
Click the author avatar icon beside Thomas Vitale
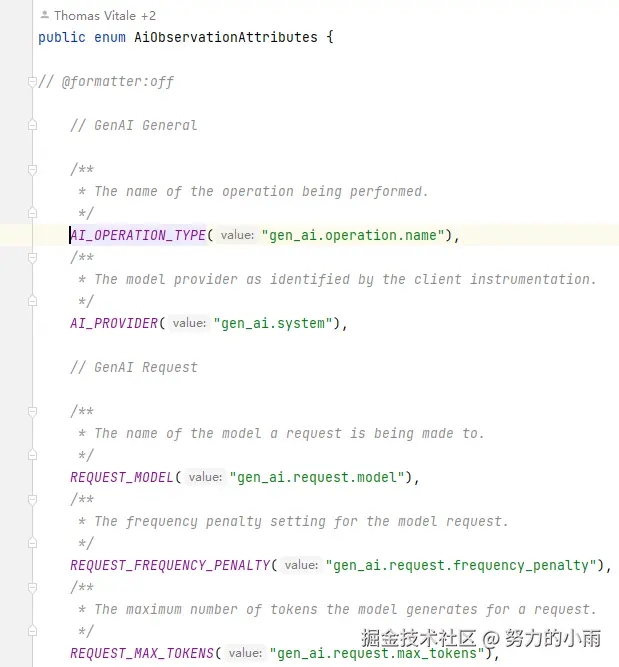44,16
